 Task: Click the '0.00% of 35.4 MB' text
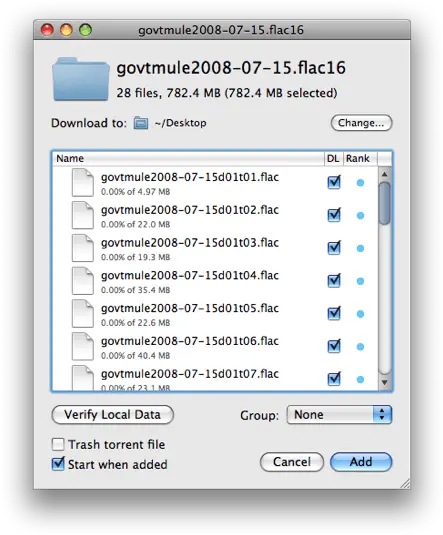(x=135, y=290)
